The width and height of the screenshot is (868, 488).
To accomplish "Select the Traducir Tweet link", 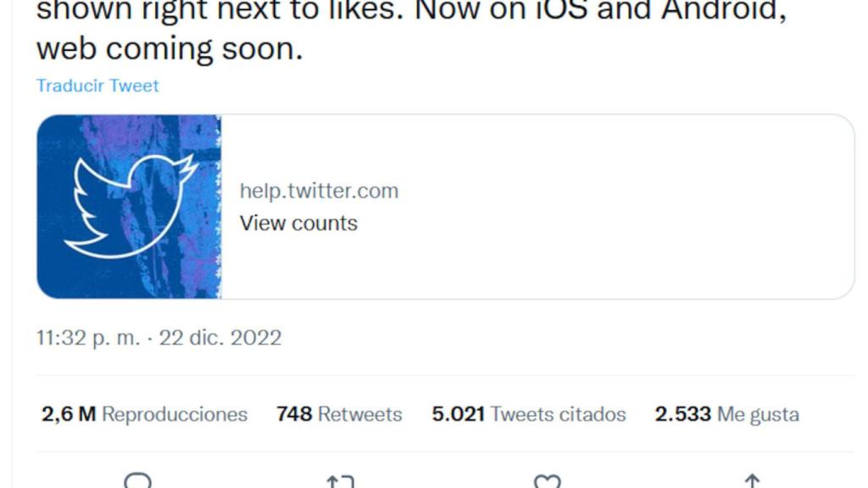I will (96, 85).
